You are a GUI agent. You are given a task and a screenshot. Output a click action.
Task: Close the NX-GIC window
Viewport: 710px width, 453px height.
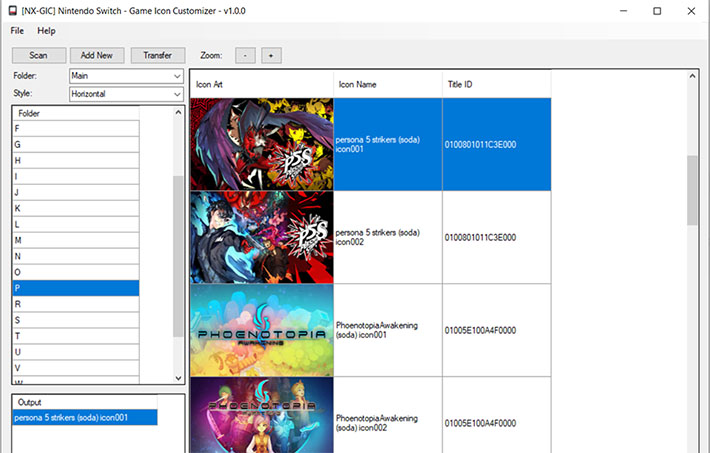691,11
